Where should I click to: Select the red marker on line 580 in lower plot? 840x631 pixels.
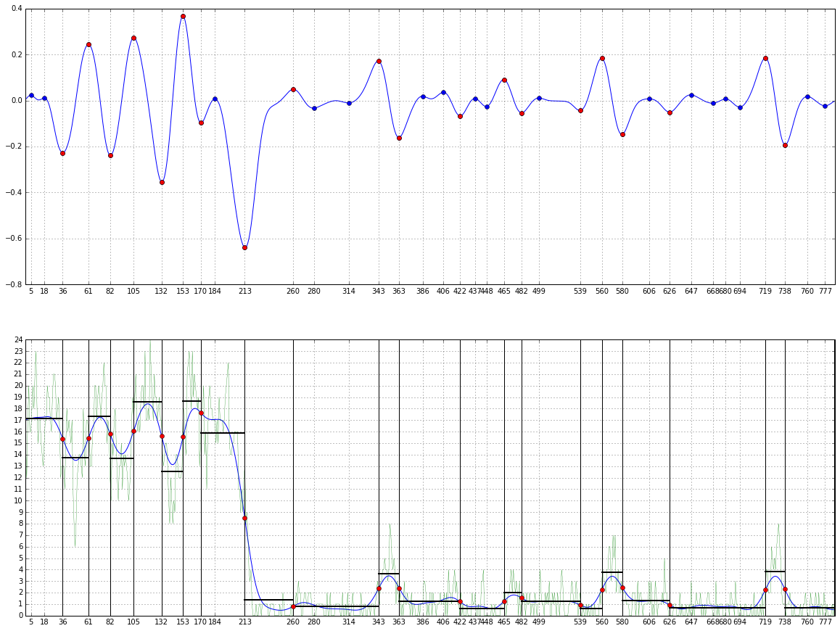coord(623,588)
